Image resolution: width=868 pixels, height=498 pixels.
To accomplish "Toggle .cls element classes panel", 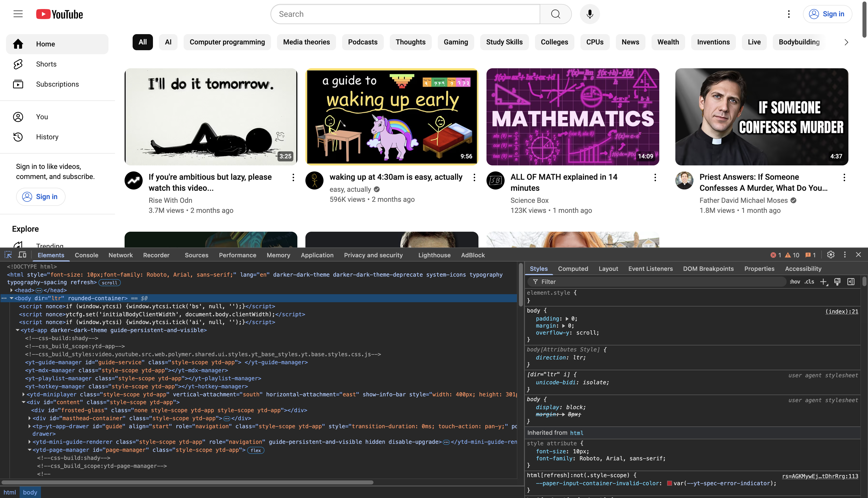I will click(x=809, y=282).
